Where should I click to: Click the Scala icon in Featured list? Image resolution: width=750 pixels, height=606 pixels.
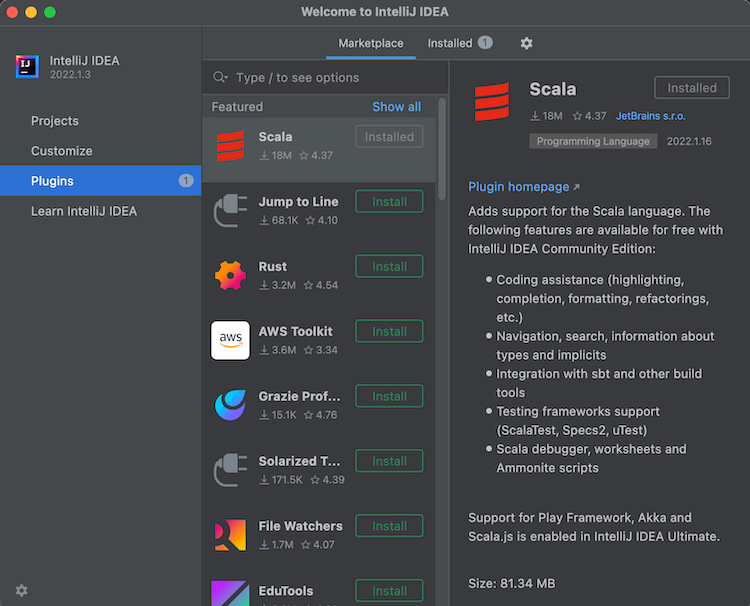[231, 146]
